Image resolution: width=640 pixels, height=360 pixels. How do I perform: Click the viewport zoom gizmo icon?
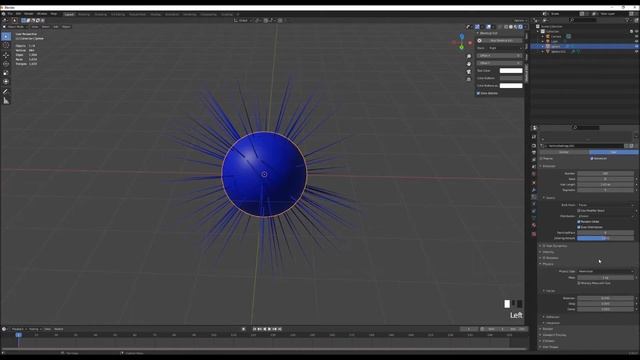click(x=469, y=56)
